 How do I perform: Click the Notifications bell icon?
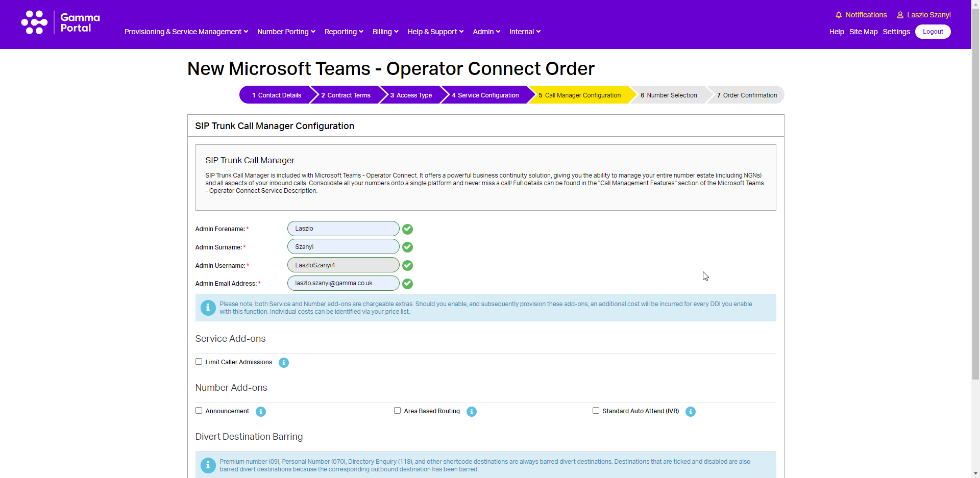(x=839, y=15)
